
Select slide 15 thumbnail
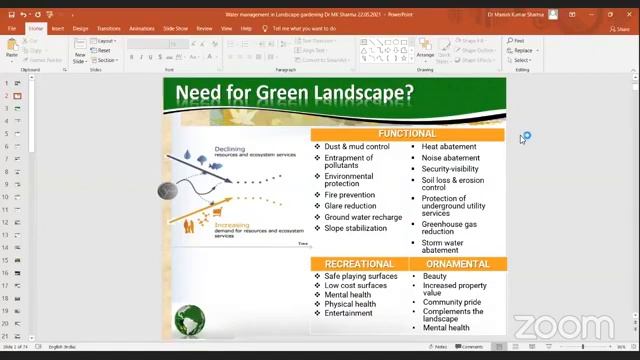[17, 260]
